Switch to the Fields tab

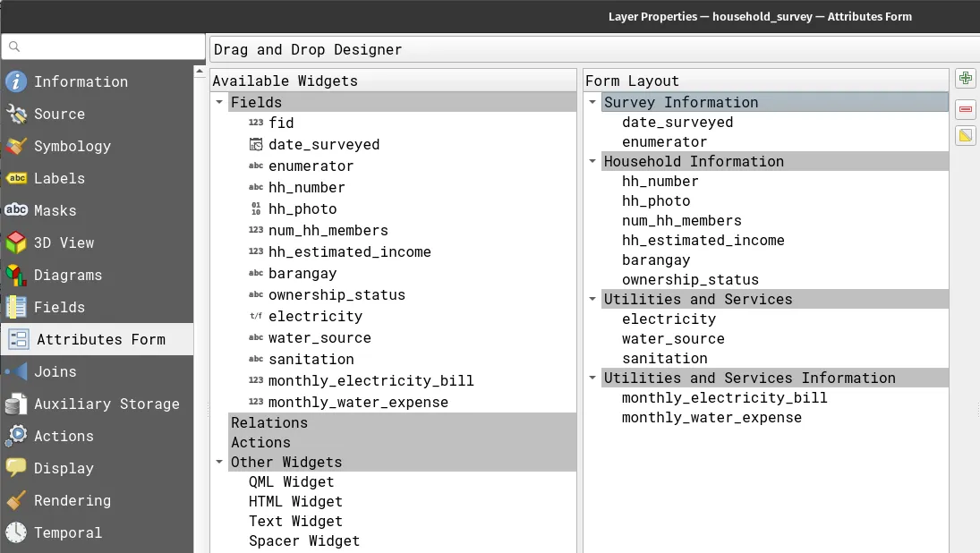(57, 307)
